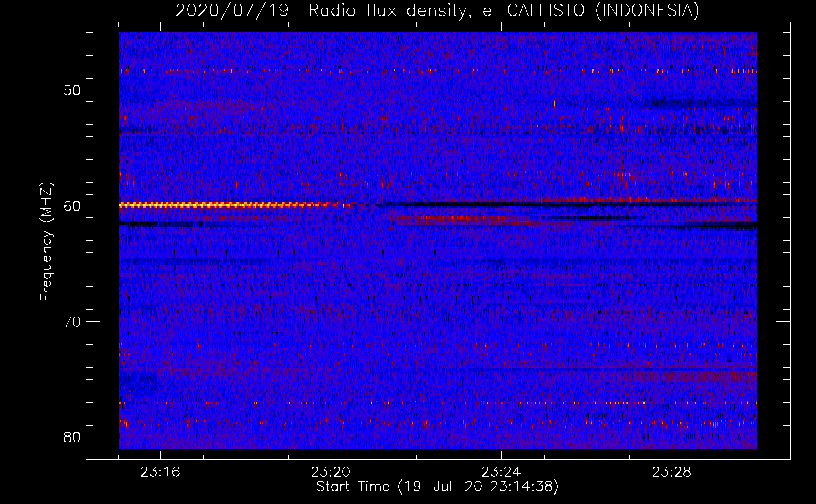This screenshot has height=504, width=816.
Task: Select the 23:28 time tick label
Action: click(x=672, y=472)
